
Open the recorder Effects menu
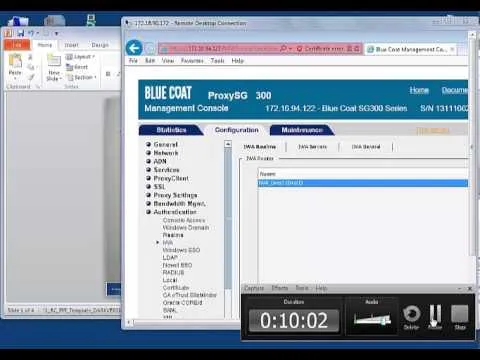279,288
